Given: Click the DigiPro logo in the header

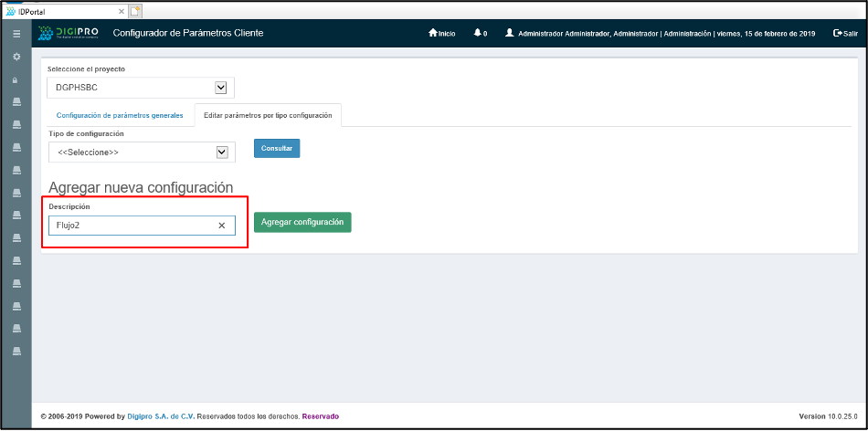Looking at the screenshot, I should (x=67, y=34).
